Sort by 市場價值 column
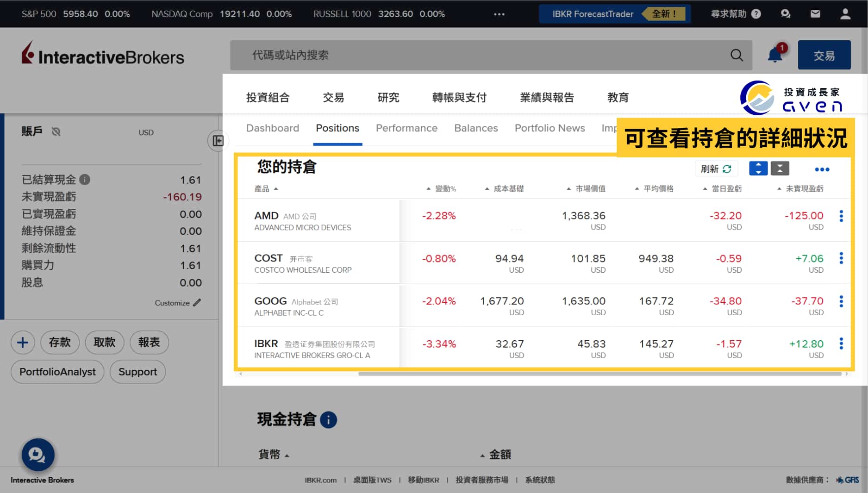 [586, 189]
